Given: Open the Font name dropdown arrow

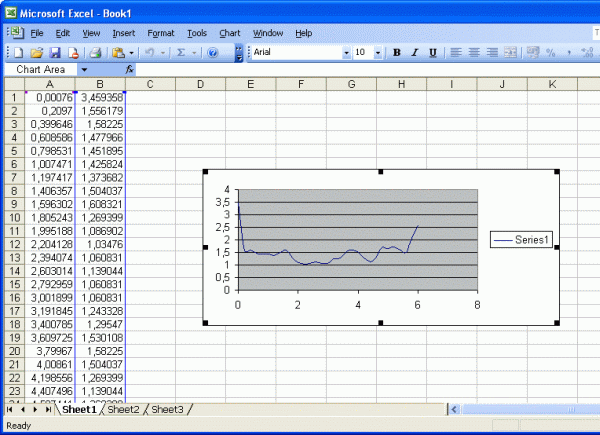Looking at the screenshot, I should click(x=346, y=52).
